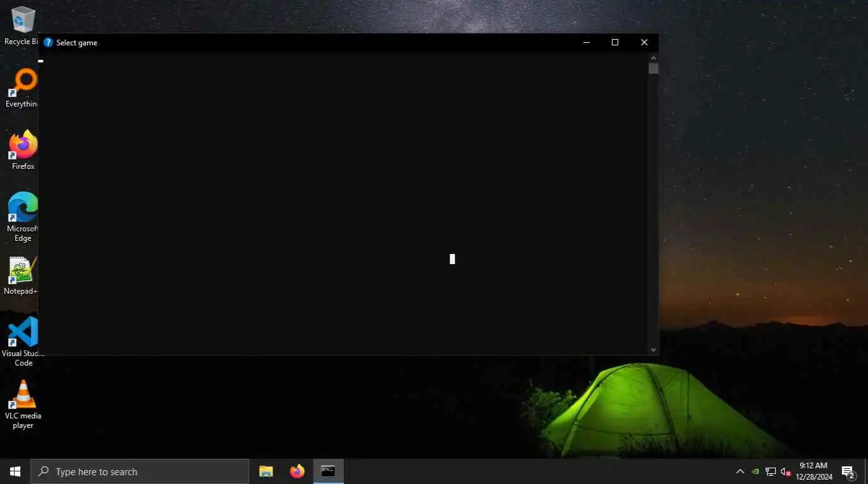The height and width of the screenshot is (484, 868).
Task: Open the network status tray icon
Action: click(770, 471)
